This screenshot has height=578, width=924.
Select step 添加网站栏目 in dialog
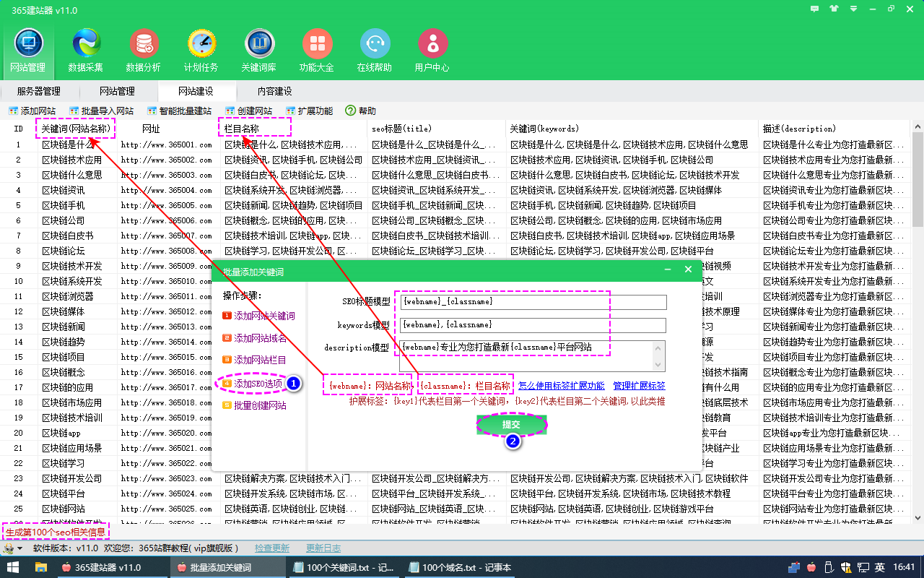[x=254, y=360]
